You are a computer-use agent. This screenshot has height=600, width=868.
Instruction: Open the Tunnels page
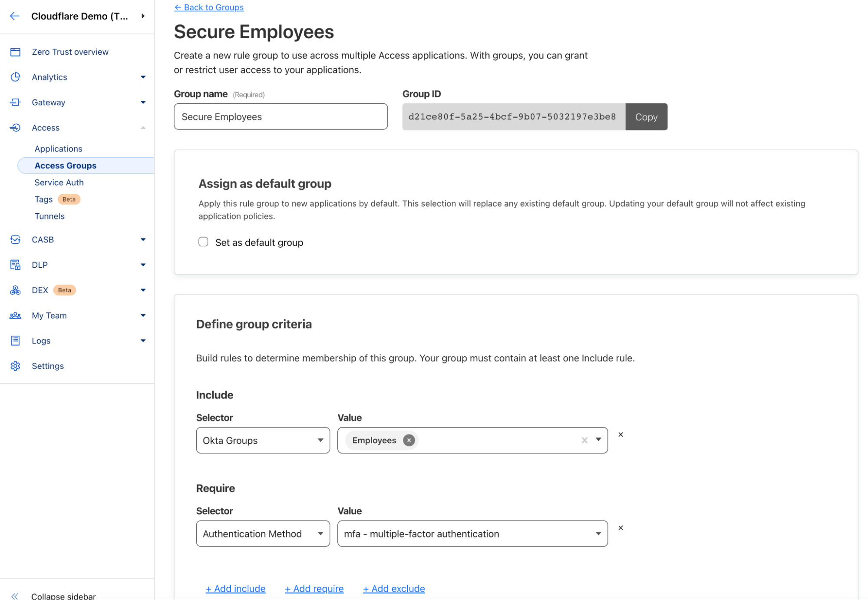[x=49, y=216]
